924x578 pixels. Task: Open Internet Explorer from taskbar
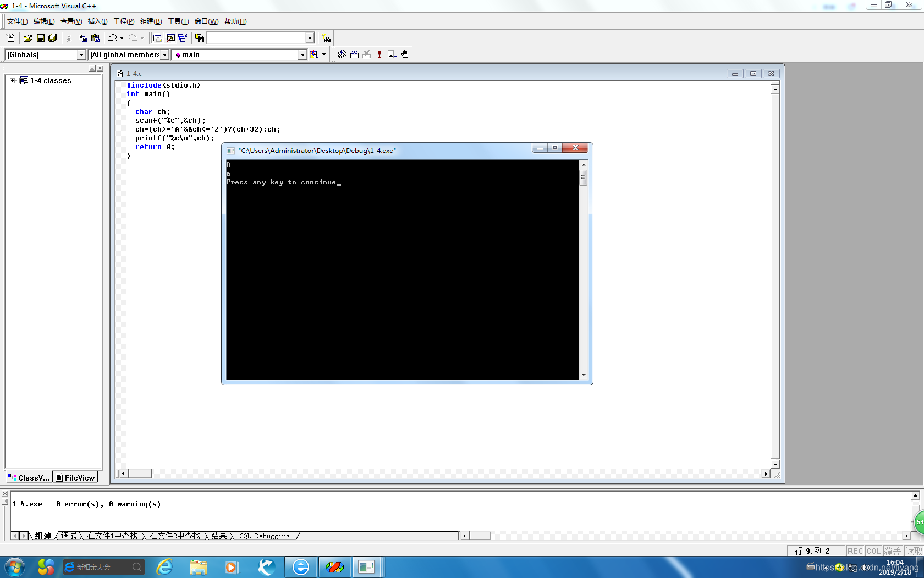coord(164,567)
